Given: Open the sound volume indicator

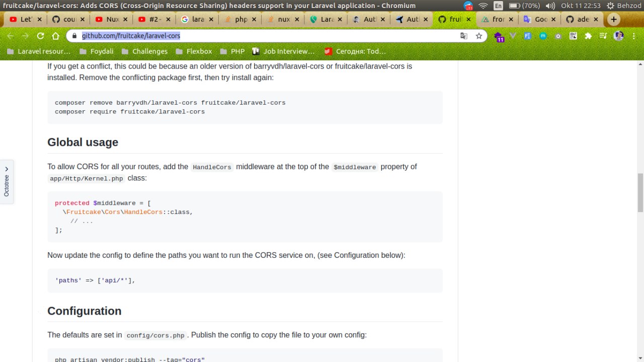Looking at the screenshot, I should tap(550, 6).
